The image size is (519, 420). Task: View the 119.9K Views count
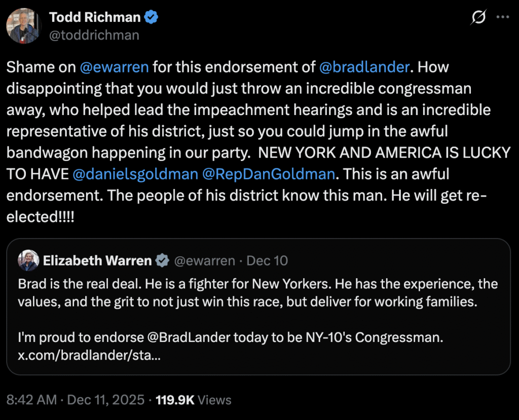pos(193,400)
